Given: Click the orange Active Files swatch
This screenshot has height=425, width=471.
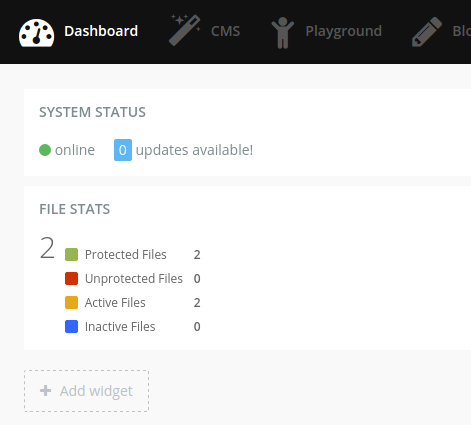Looking at the screenshot, I should (x=71, y=302).
